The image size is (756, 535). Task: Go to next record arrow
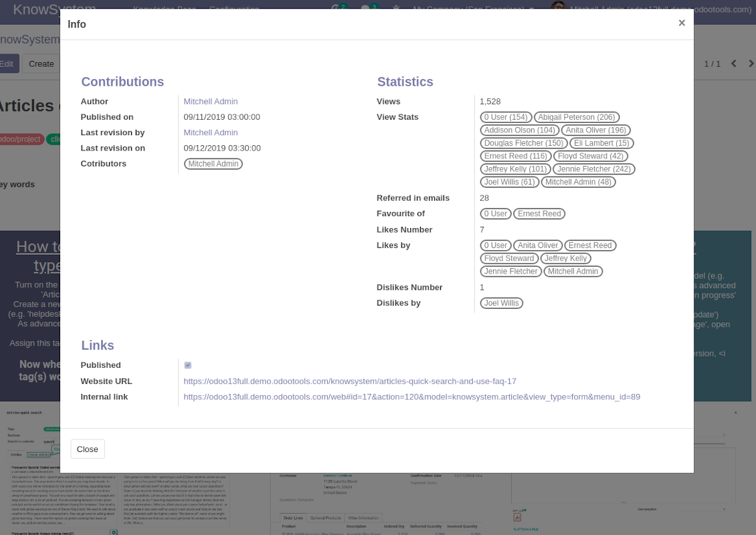point(751,64)
